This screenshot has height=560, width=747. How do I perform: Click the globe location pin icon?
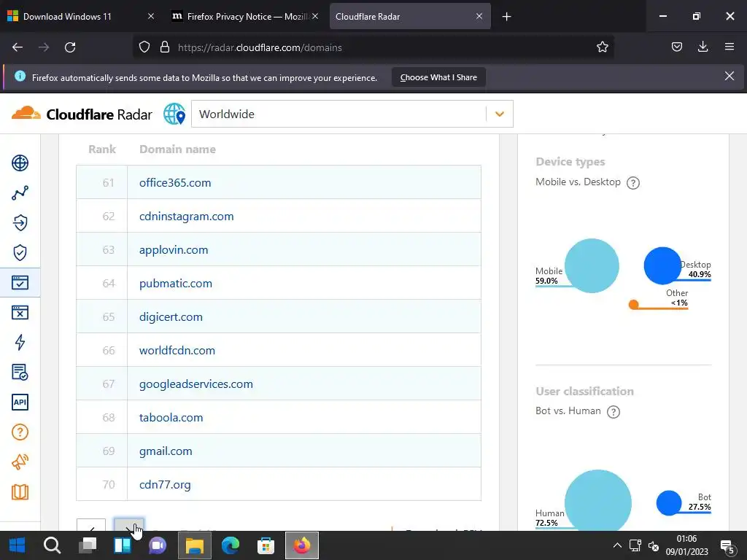click(174, 114)
